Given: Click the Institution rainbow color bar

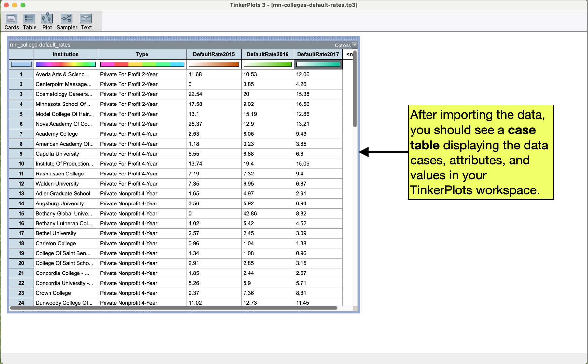Looking at the screenshot, I should (65, 64).
